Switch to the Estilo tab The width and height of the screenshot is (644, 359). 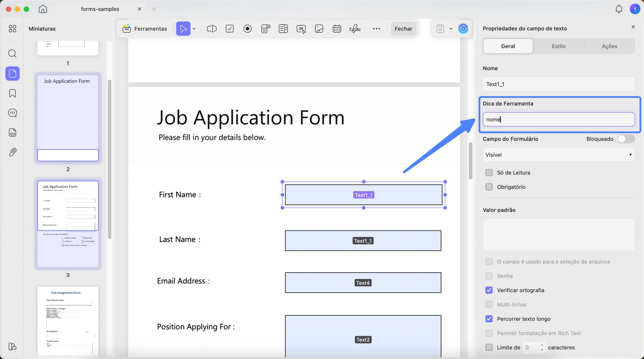tap(559, 46)
